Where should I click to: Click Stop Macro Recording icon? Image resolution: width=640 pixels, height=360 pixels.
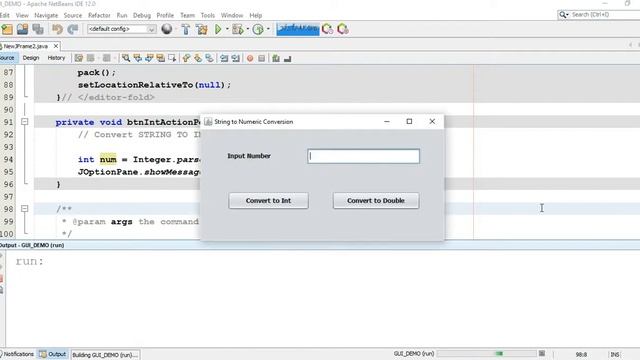[x=262, y=58]
